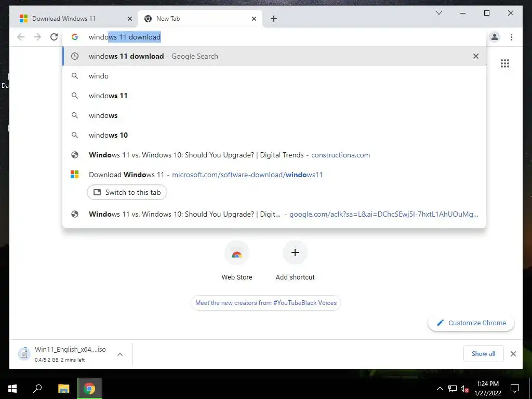Open the #YouTubeBlack Voices promo link
The height and width of the screenshot is (399, 532).
click(266, 303)
